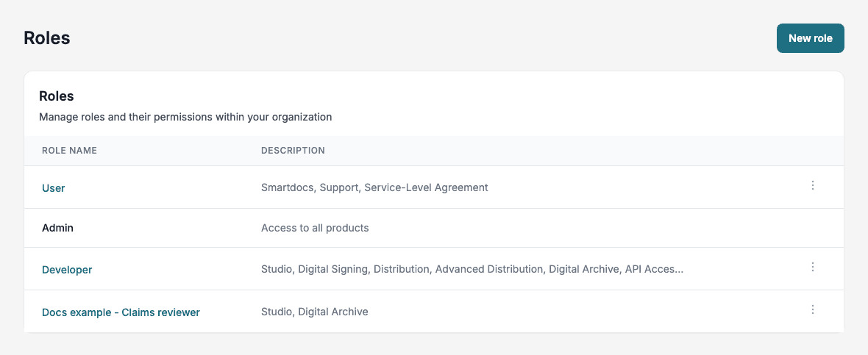868x355 pixels.
Task: Click the Developer description starting with 'Studio, Digital Signing'
Action: pos(472,269)
